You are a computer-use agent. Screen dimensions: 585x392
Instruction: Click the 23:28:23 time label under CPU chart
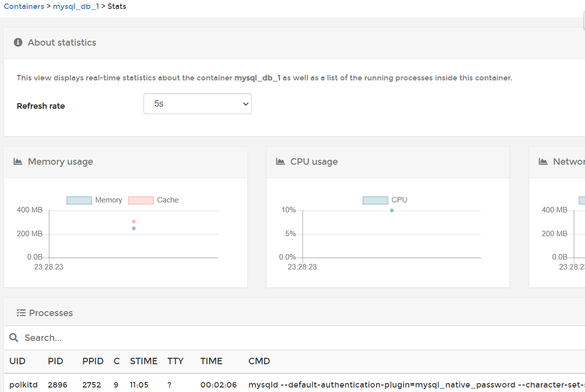[x=302, y=267]
